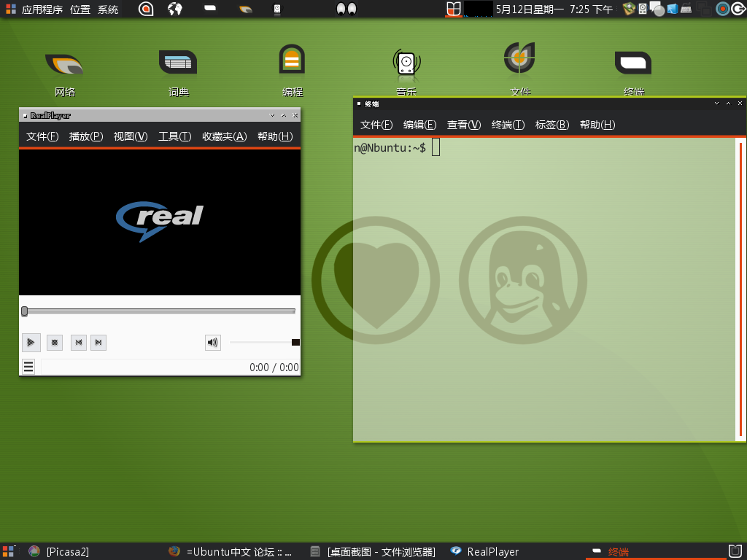Open terminal 文件(F) menu
Image resolution: width=747 pixels, height=560 pixels.
tap(376, 125)
